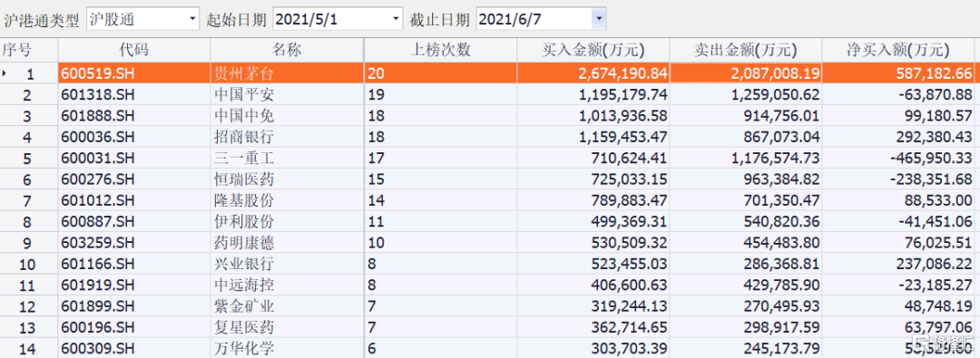Expand the 起始日期 date dropdown

(396, 19)
